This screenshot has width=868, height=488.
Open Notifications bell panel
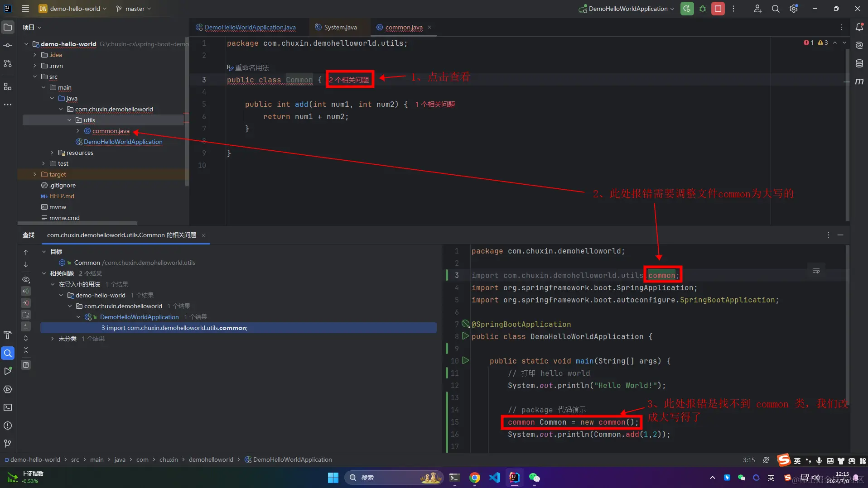coord(859,27)
